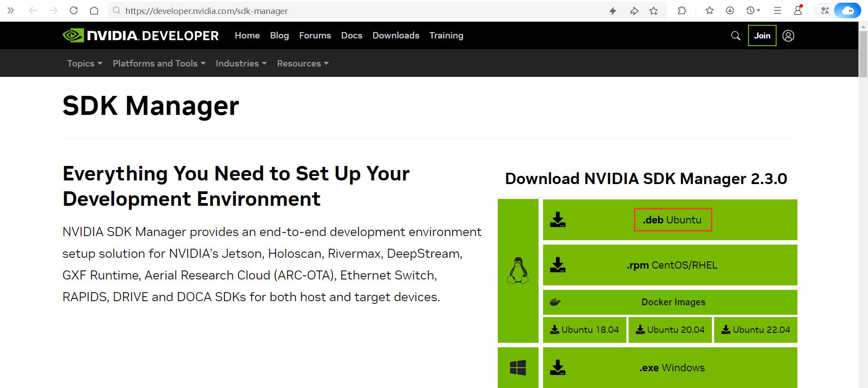Download the Ubuntu 18.04 Docker image
Image resolution: width=868 pixels, height=388 pixels.
(585, 330)
